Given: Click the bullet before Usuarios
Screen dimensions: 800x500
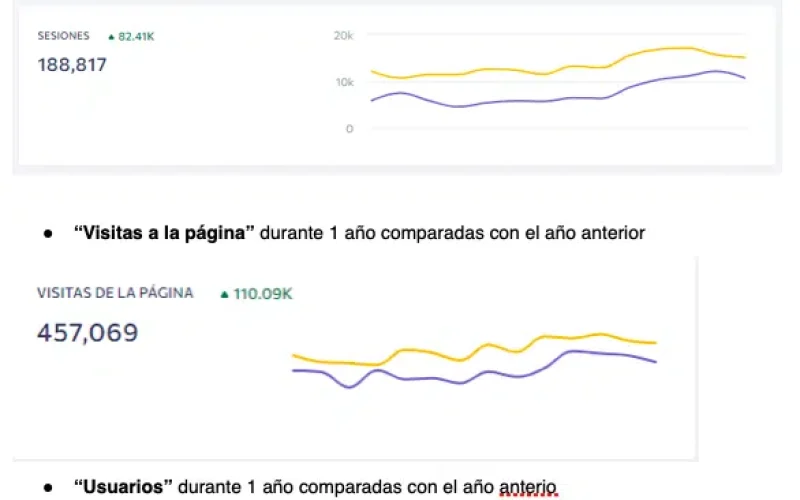Looking at the screenshot, I should tap(48, 488).
